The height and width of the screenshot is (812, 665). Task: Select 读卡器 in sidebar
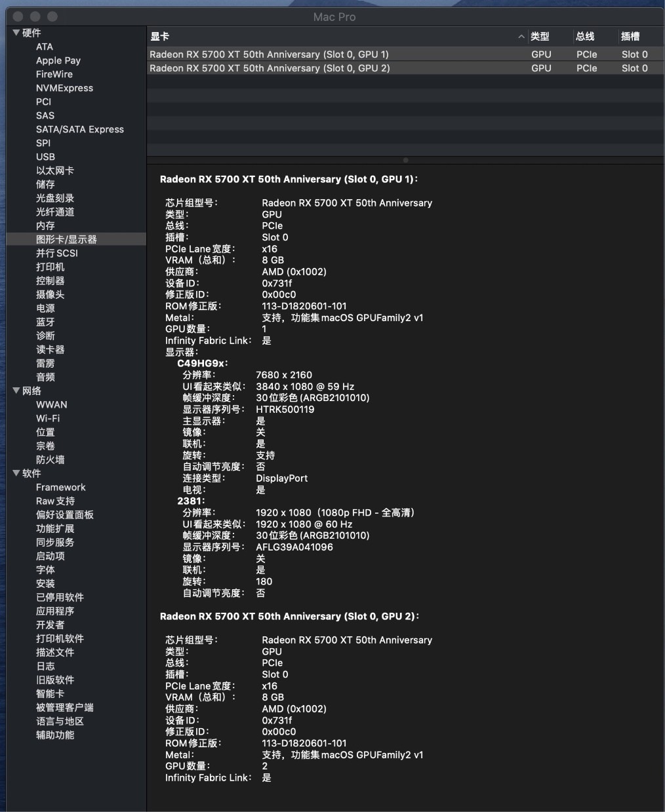point(50,349)
